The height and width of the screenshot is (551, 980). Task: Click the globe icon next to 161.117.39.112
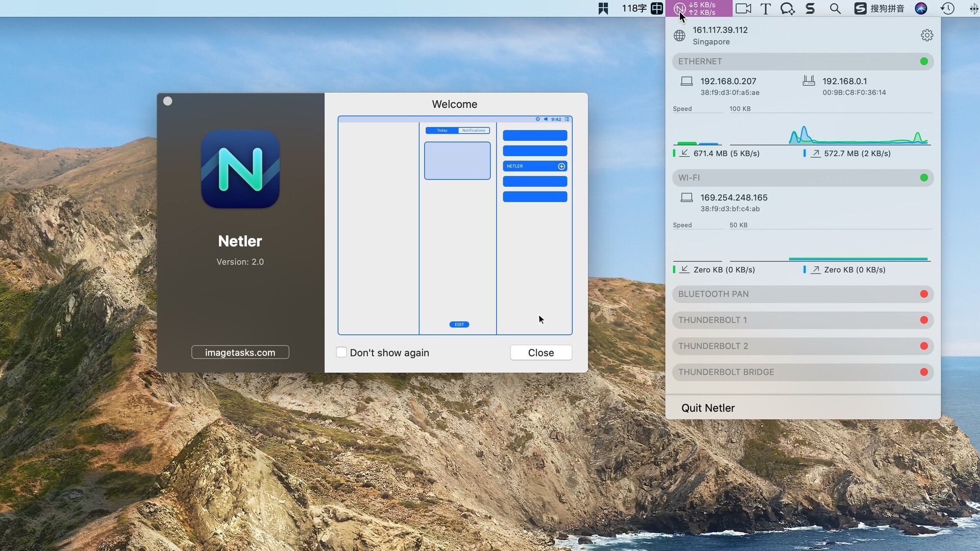(x=680, y=35)
